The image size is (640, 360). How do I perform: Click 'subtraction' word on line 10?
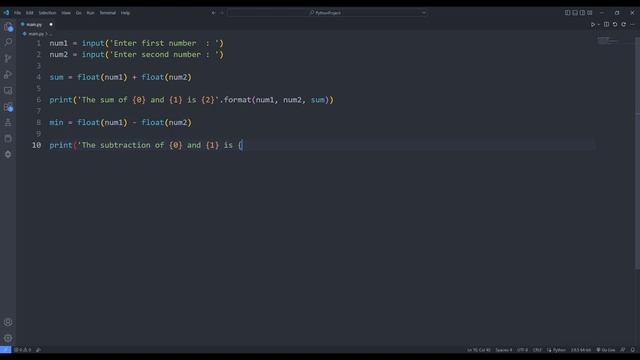125,145
